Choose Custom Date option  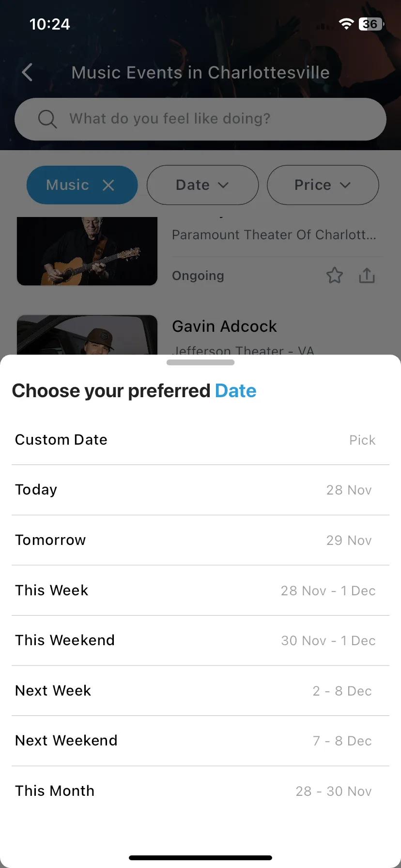coord(200,440)
